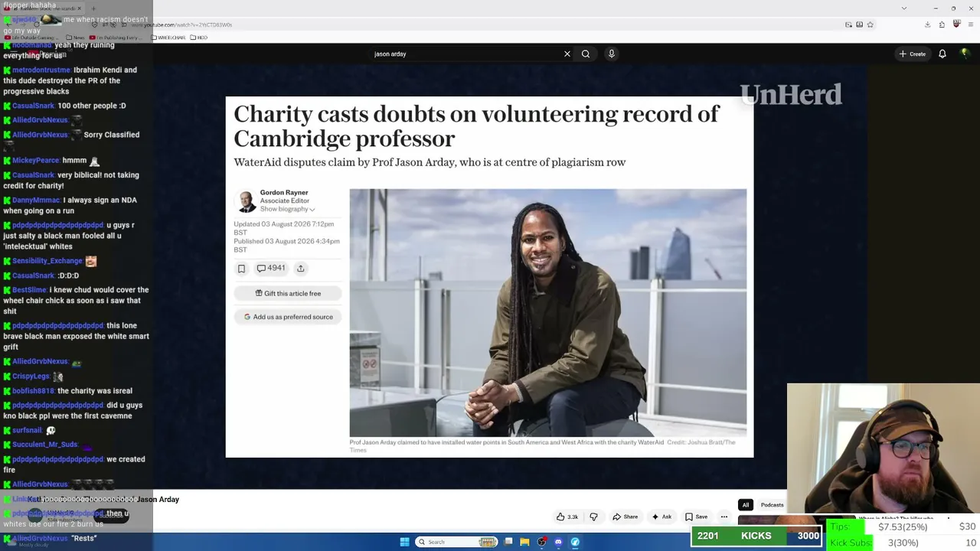Open the browser downloads icon
This screenshot has height=551, width=980.
click(927, 24)
